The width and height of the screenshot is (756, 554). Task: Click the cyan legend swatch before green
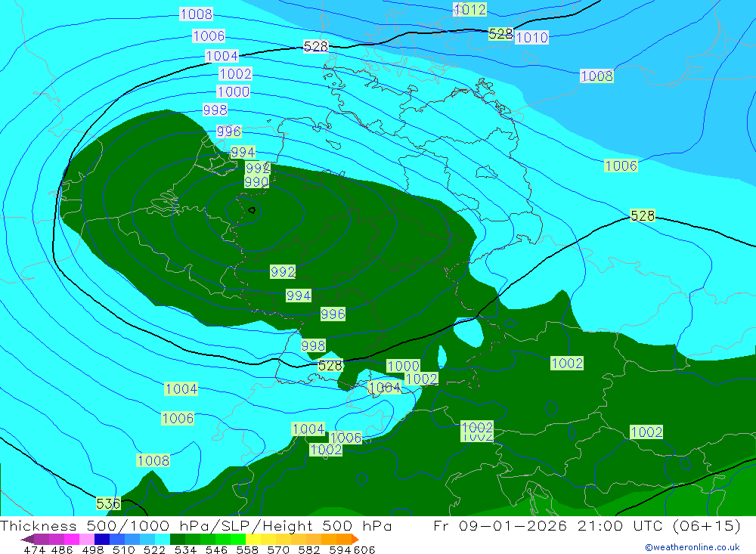click(163, 539)
